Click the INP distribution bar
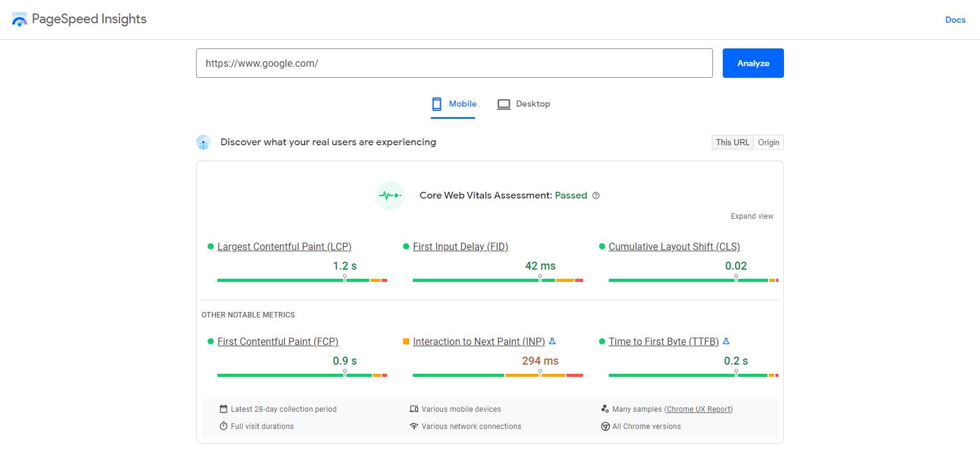The height and width of the screenshot is (459, 980). (x=498, y=375)
